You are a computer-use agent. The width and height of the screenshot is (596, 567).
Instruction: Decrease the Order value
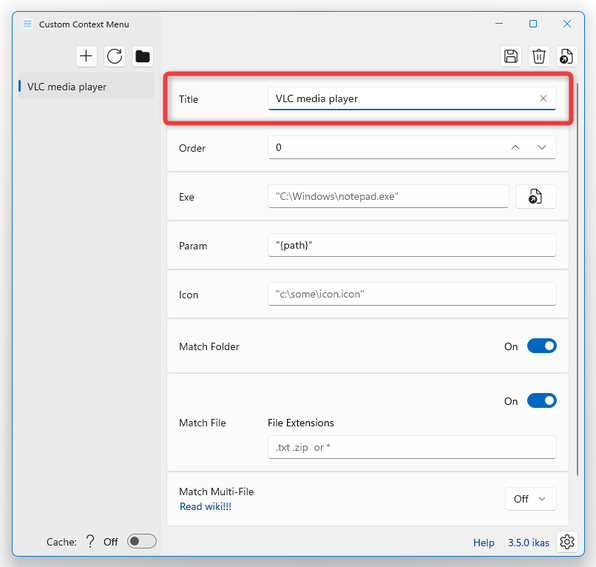tap(542, 147)
